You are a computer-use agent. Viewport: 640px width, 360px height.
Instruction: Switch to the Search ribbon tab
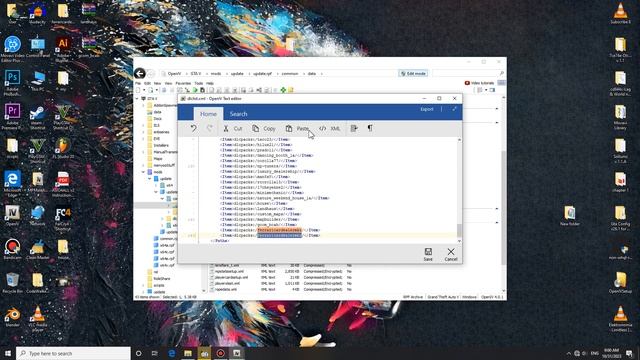pyautogui.click(x=238, y=114)
